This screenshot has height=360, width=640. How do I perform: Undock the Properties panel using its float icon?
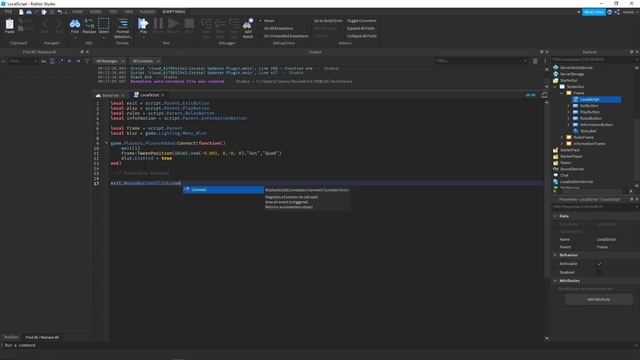point(631,199)
